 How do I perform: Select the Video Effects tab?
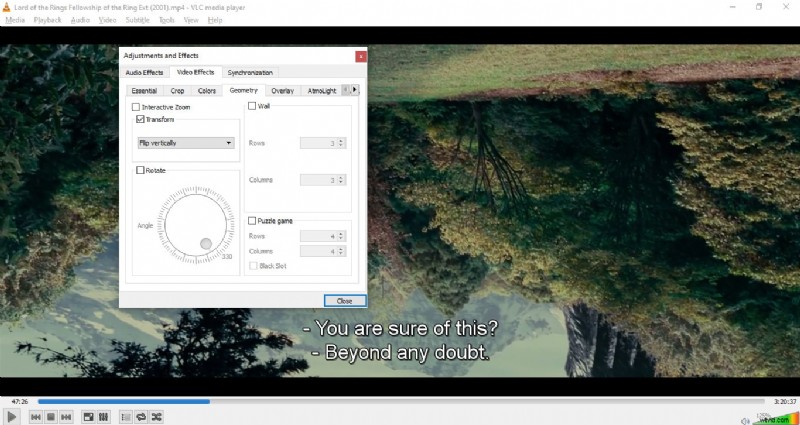point(195,72)
